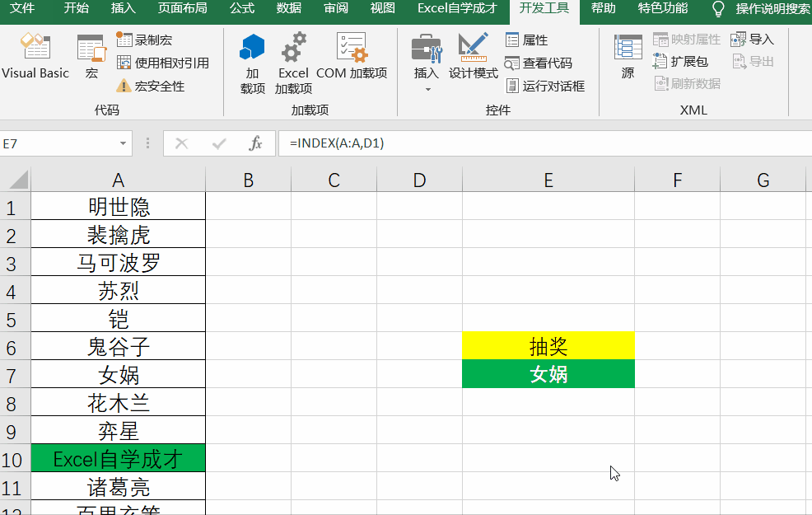812x515 pixels.
Task: Open the Help (帮助) tab
Action: click(604, 8)
